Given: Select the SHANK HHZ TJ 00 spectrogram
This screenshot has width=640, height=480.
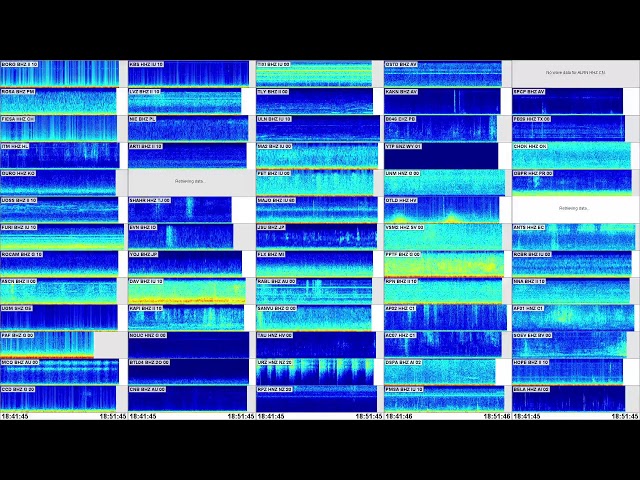Looking at the screenshot, I should coord(180,210).
